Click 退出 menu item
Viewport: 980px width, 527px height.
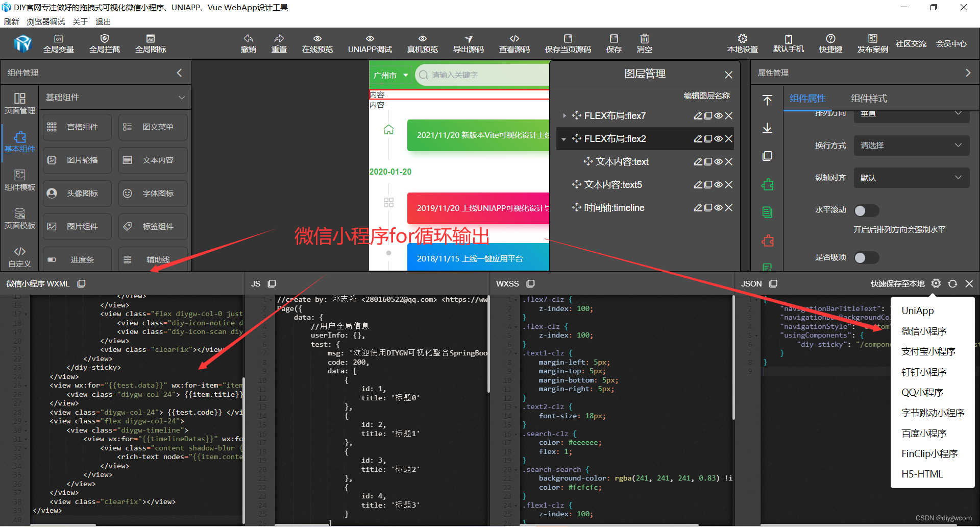click(103, 21)
